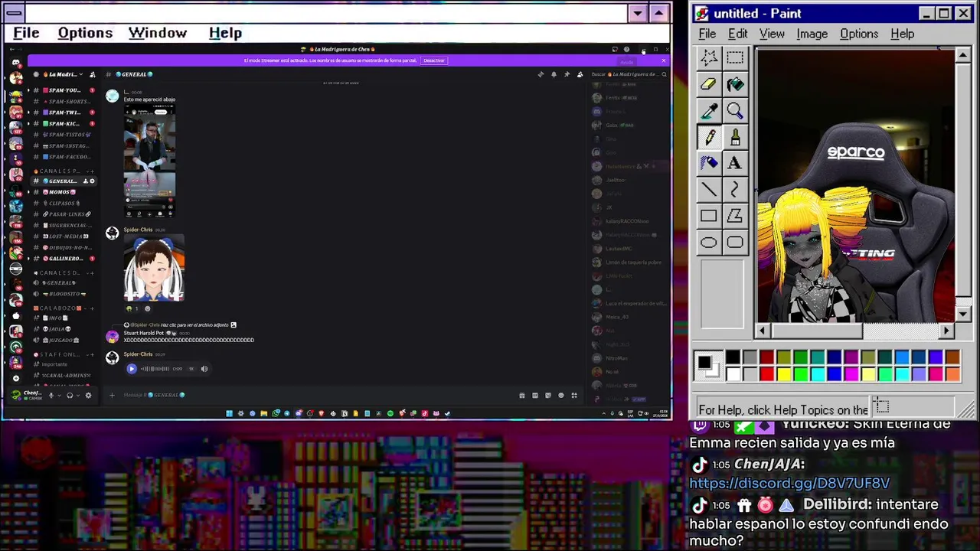Image resolution: width=980 pixels, height=551 pixels.
Task: Open the CLIPASOS channel
Action: (x=63, y=203)
